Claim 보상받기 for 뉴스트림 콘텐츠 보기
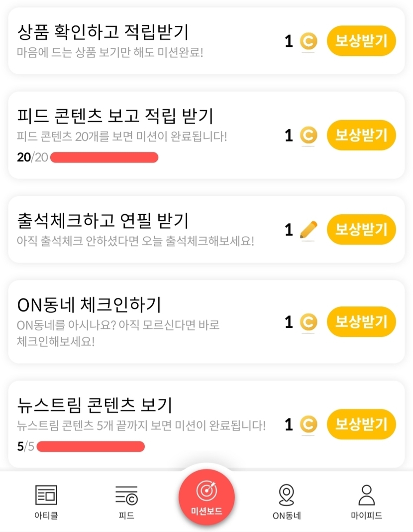The height and width of the screenshot is (532, 413). coord(361,424)
